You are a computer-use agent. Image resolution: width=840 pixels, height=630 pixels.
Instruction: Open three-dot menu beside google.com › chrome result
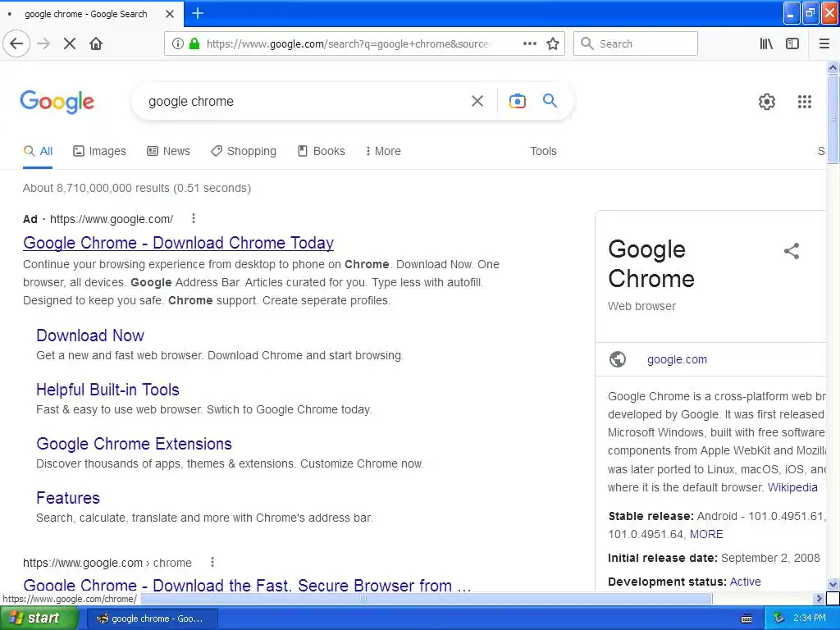point(212,562)
